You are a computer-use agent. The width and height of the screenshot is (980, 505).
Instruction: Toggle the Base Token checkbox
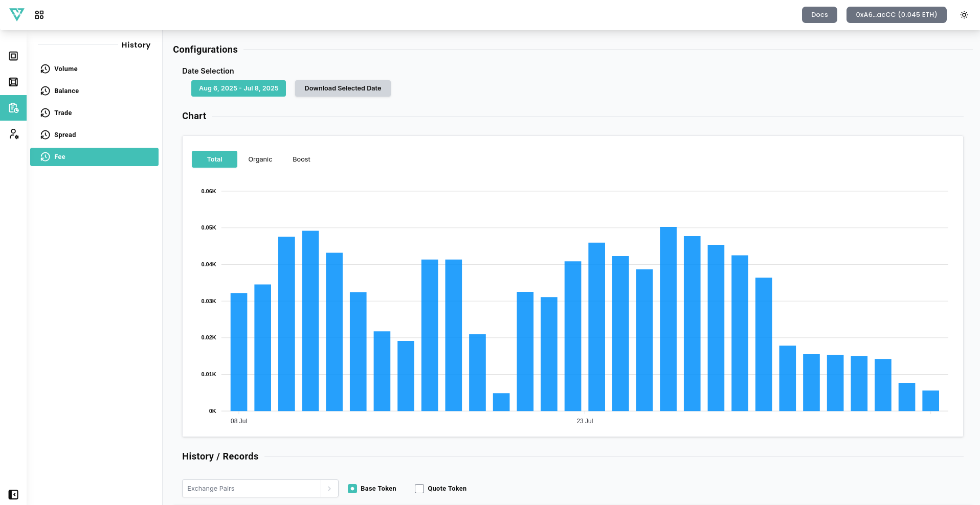tap(352, 489)
